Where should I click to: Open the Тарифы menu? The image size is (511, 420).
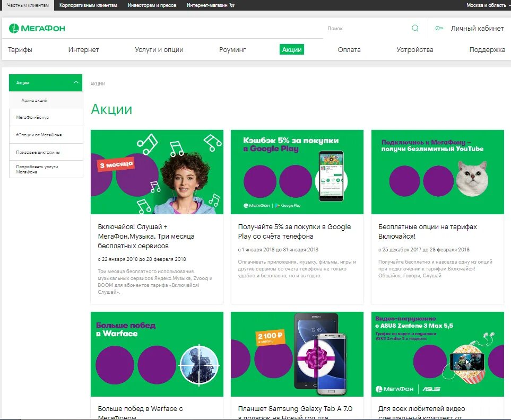pyautogui.click(x=20, y=49)
